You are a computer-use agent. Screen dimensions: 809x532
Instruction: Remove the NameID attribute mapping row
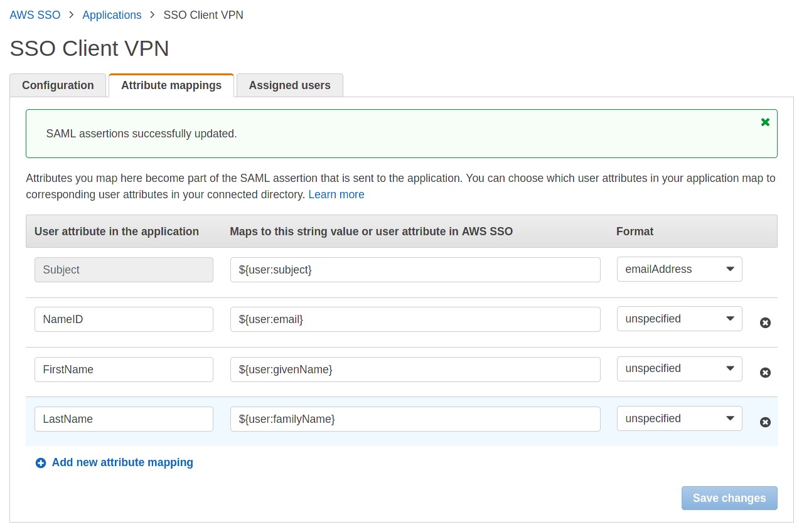(765, 322)
